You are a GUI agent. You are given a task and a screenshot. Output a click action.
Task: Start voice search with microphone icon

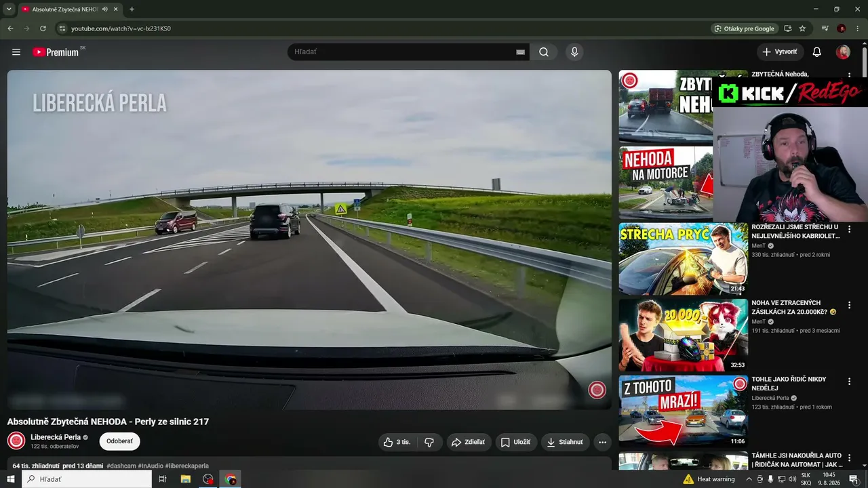click(x=574, y=52)
